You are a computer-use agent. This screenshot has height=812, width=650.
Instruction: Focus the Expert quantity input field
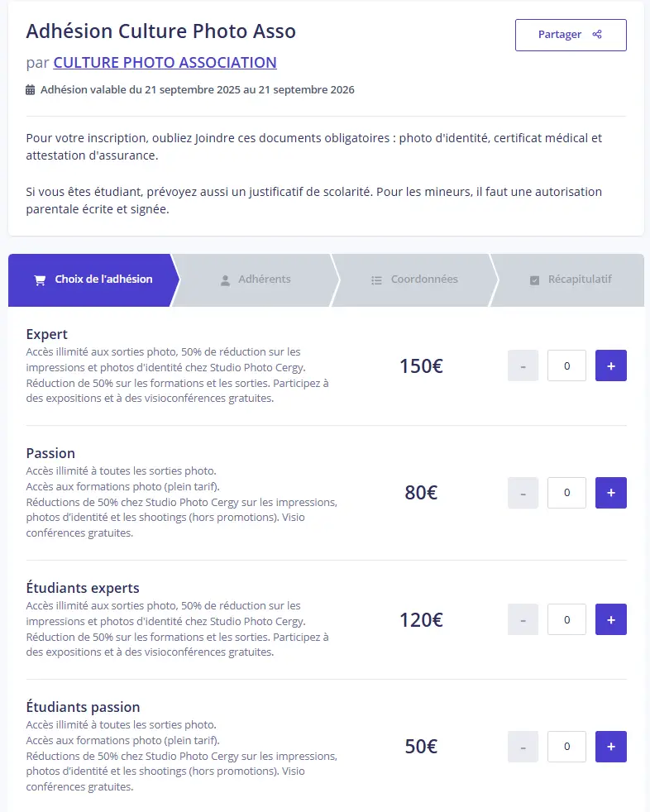(566, 365)
